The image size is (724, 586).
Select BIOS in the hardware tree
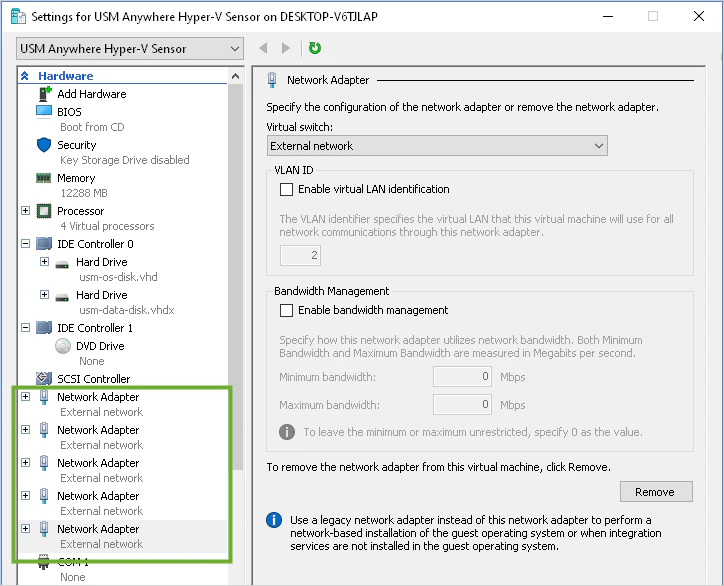[x=69, y=112]
